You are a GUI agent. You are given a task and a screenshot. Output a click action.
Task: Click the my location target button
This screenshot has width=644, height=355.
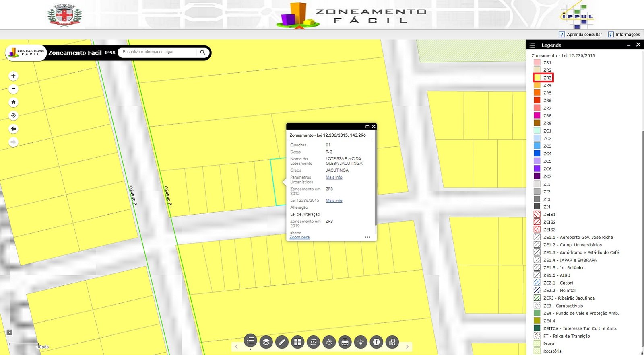coord(13,115)
